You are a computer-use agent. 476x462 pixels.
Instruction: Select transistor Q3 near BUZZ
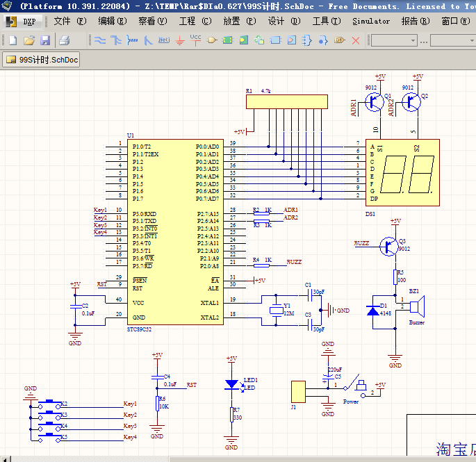click(388, 247)
